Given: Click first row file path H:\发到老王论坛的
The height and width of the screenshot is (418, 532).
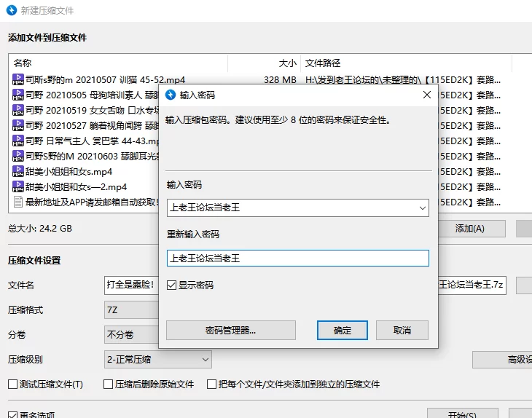Looking at the screenshot, I should coord(403,79).
